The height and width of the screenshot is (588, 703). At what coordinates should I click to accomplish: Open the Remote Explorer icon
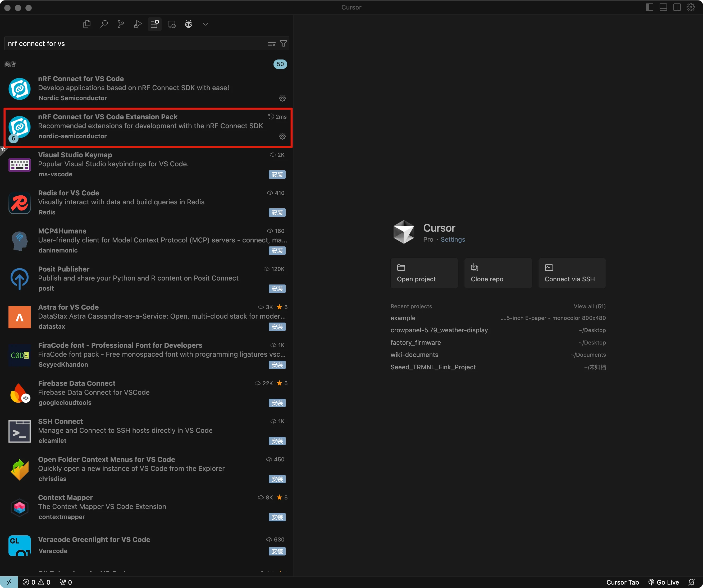point(172,24)
